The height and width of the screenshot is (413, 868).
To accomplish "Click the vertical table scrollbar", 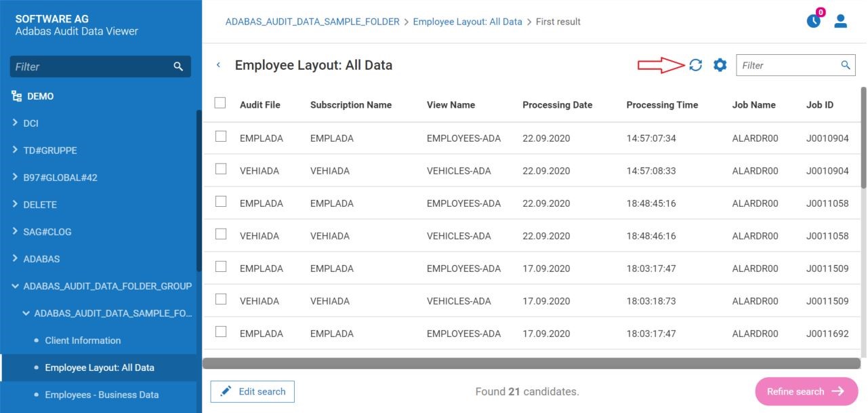I will point(863,137).
